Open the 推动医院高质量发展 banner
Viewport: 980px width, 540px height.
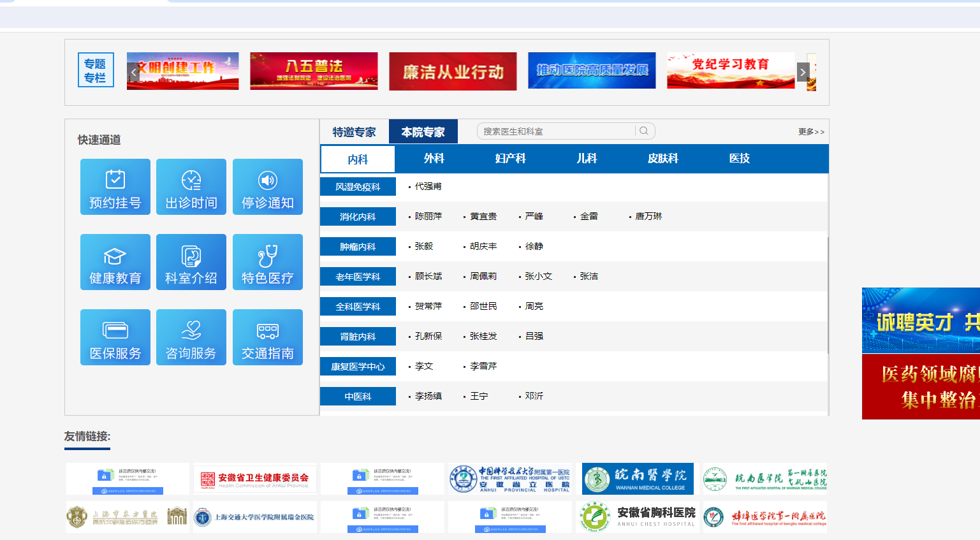[x=592, y=71]
